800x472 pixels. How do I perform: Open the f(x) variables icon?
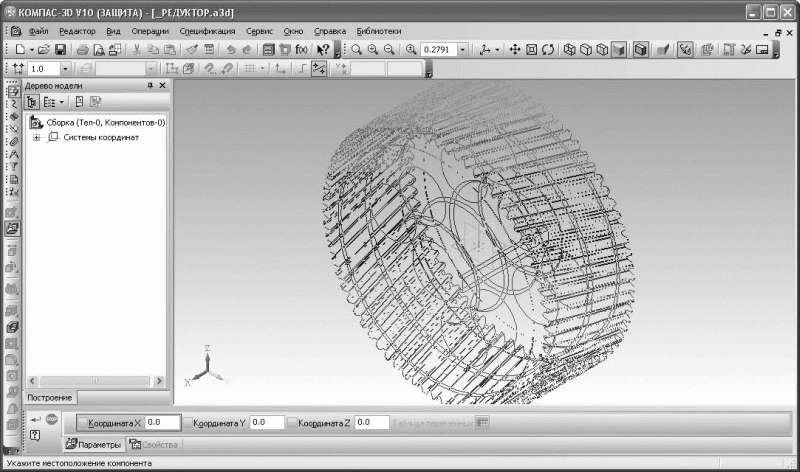[302, 49]
